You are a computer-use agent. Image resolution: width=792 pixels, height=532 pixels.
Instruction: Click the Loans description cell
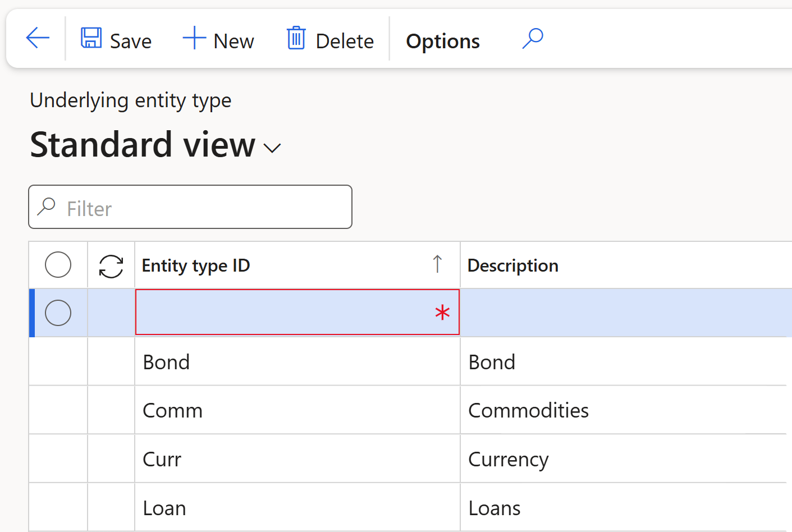(x=495, y=508)
